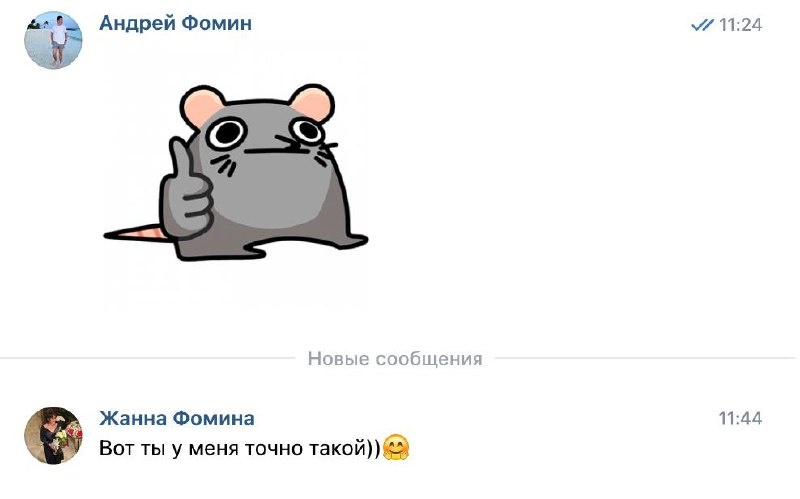Click the mouse sticker's right pink ear
This screenshot has height=499, width=800.
[313, 102]
